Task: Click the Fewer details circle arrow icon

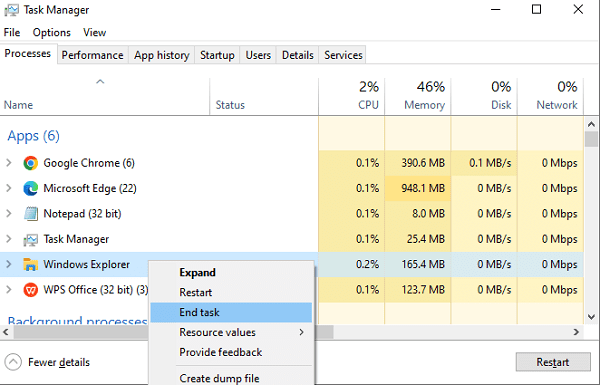Action: pos(13,362)
